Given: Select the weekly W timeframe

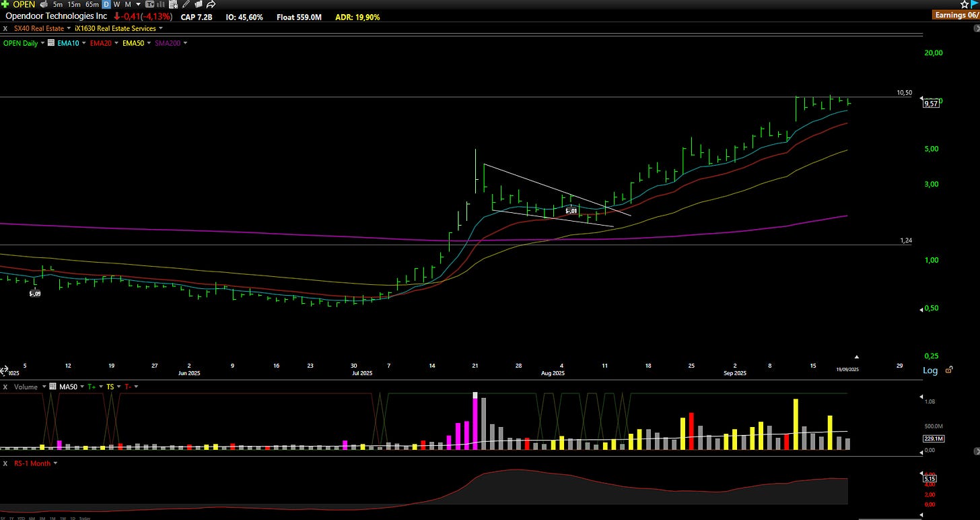Looking at the screenshot, I should click(x=116, y=5).
